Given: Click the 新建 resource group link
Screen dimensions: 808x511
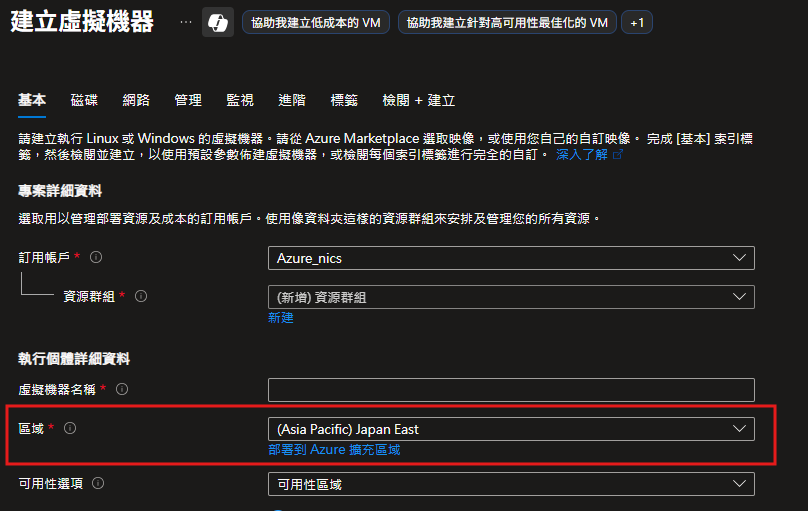Looking at the screenshot, I should point(281,318).
